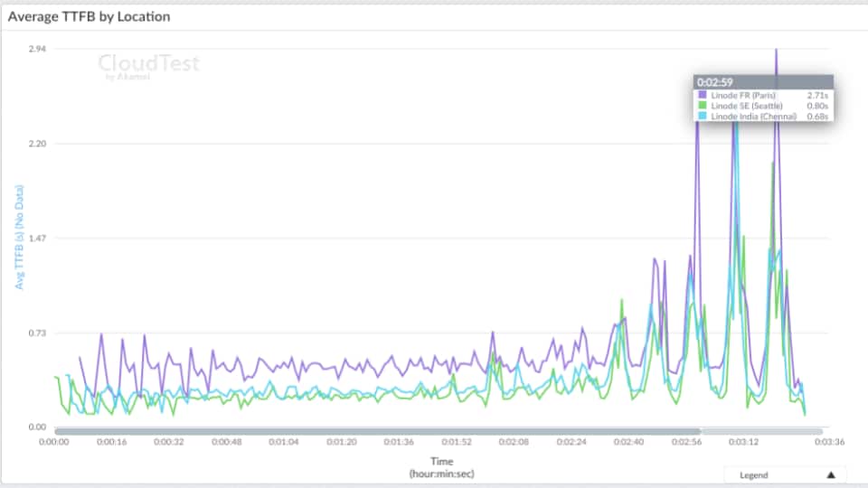Click the purple Linode FR (Paris) swatch
Image resolution: width=868 pixels, height=488 pixels.
point(703,95)
